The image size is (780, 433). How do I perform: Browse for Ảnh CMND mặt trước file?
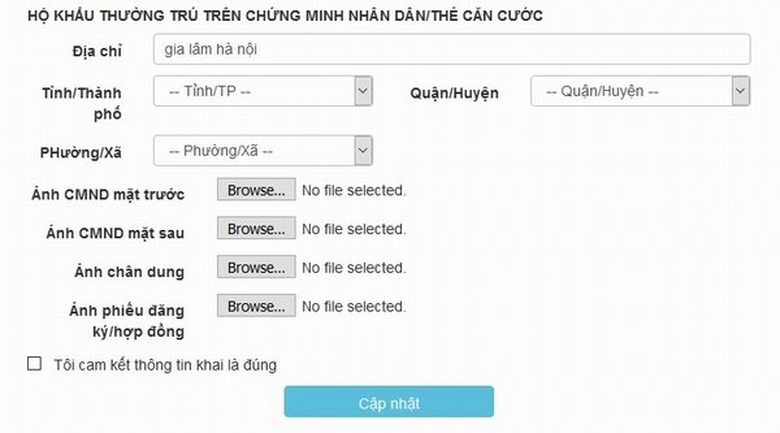[x=256, y=189]
